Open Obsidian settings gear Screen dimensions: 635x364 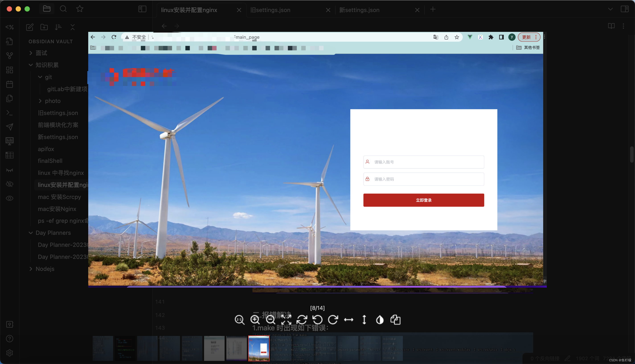coord(10,353)
